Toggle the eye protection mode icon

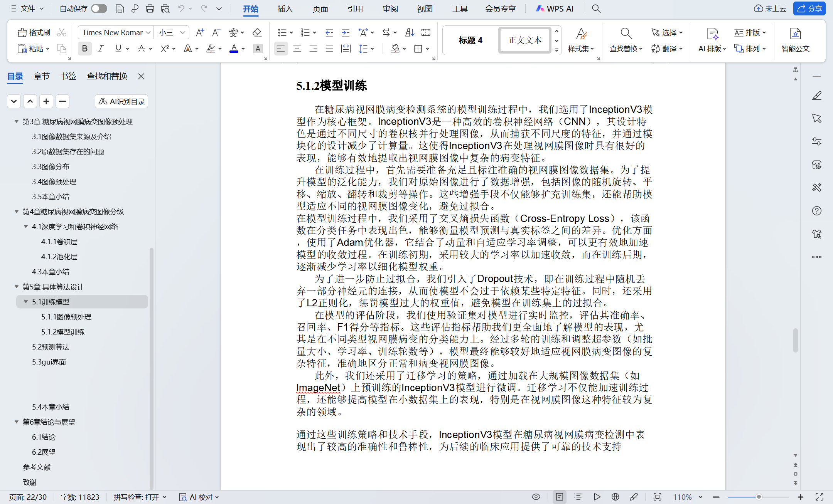(536, 497)
